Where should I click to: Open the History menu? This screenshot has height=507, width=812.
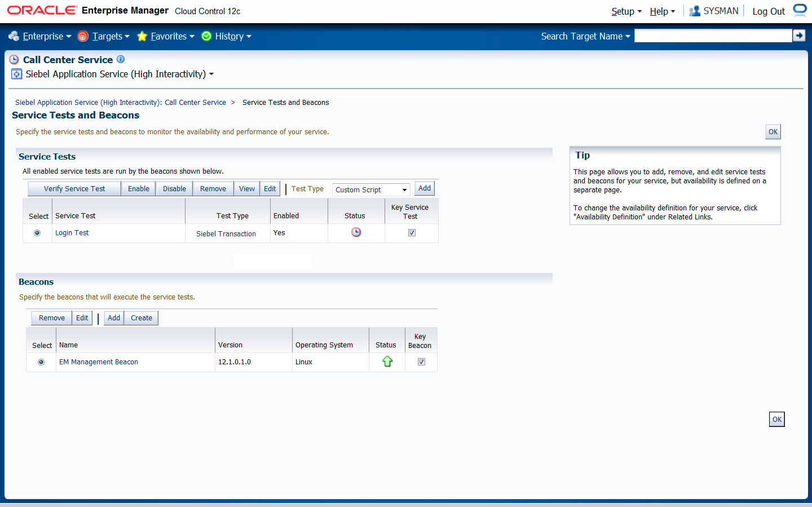point(233,36)
